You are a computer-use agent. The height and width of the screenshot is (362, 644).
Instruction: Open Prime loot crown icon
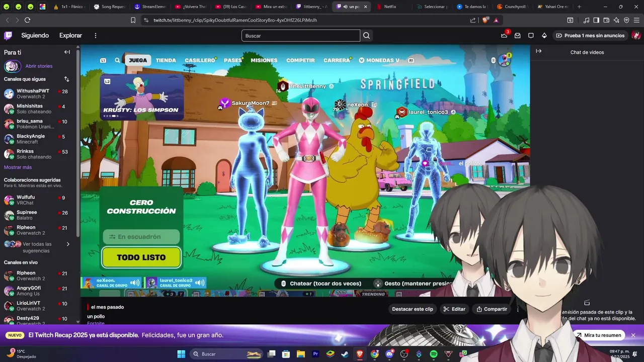(504, 35)
